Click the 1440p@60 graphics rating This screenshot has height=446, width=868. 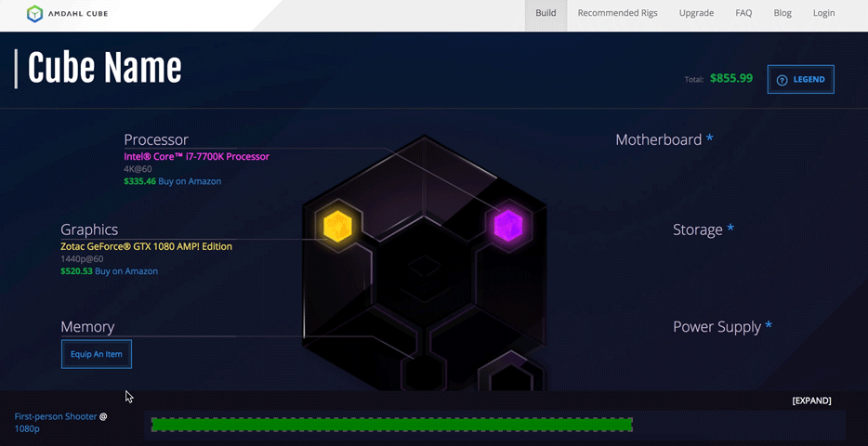pos(82,259)
